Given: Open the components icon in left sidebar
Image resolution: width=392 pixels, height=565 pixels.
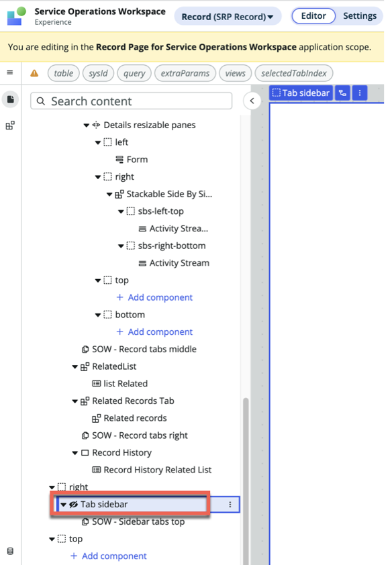Looking at the screenshot, I should [x=10, y=125].
